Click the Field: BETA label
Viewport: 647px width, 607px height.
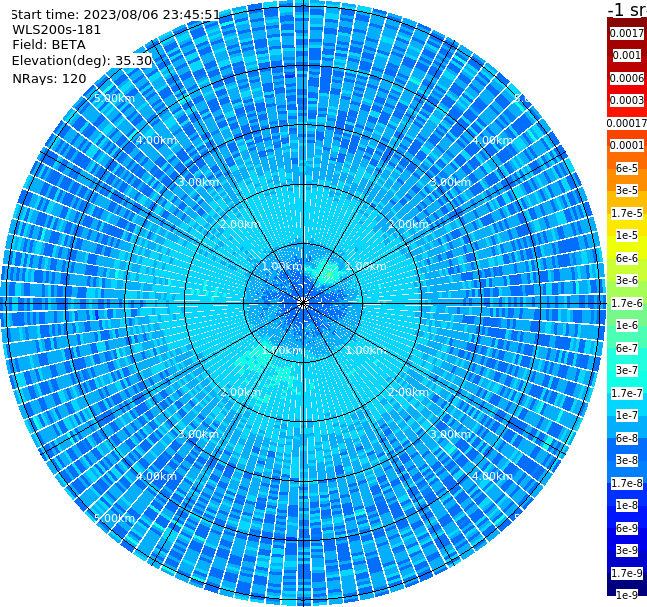tap(49, 45)
